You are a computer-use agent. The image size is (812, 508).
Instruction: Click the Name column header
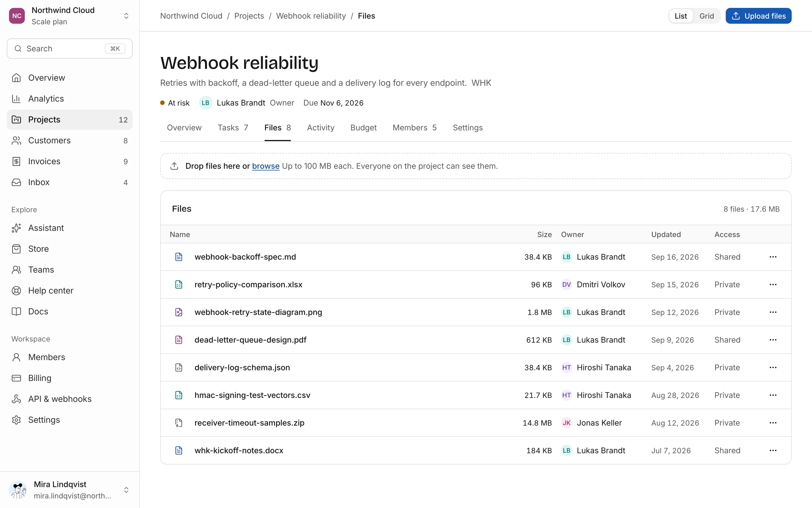tap(180, 235)
